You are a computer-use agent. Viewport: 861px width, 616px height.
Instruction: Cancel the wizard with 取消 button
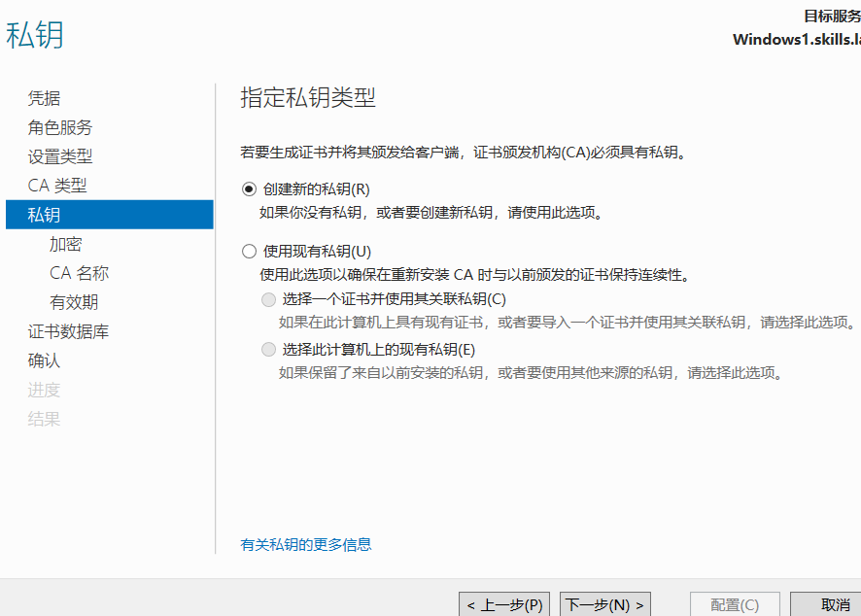(834, 604)
